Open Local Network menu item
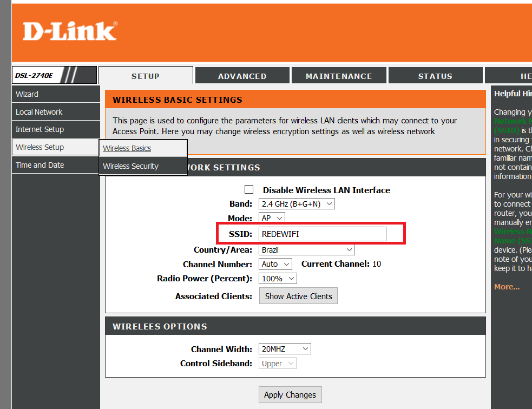 click(56, 112)
